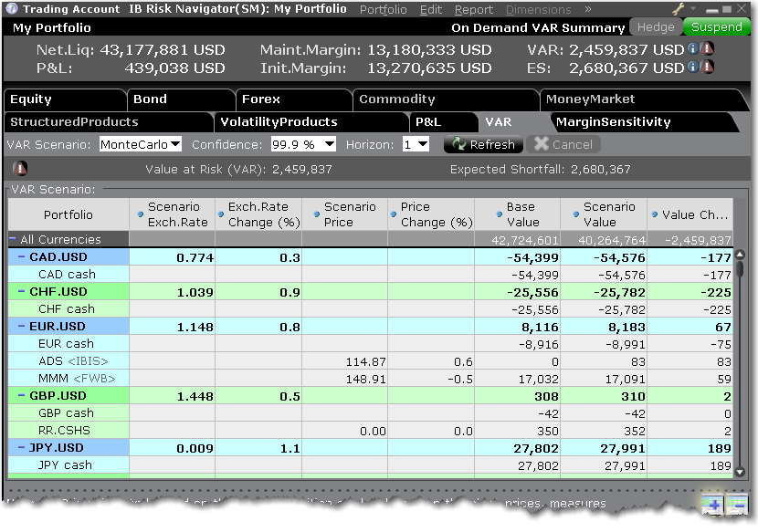This screenshot has height=532, width=758.
Task: Open the Confidence 99.9 % dropdown
Action: (x=303, y=144)
